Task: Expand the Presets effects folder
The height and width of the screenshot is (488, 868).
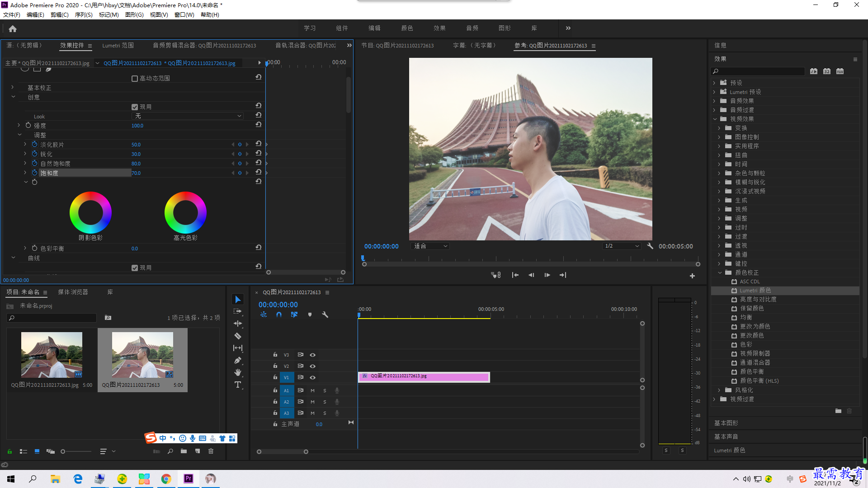Action: tap(715, 83)
